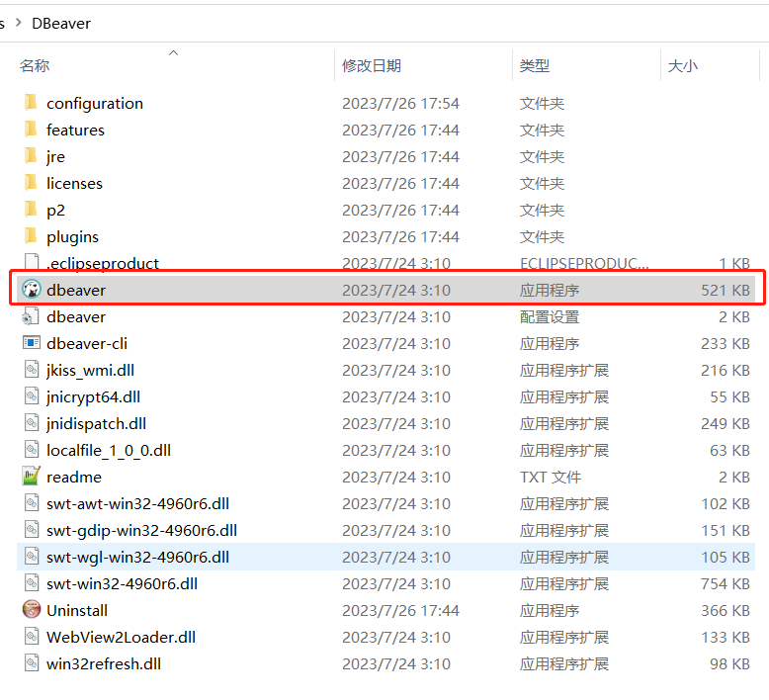Sort files by 大小 column header
Viewport: 769px width, 700px height.
683,65
